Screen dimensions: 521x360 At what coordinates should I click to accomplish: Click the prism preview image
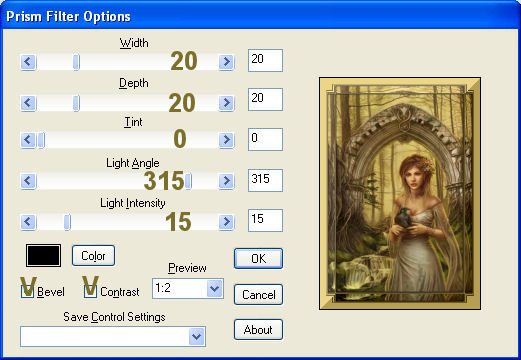[x=400, y=194]
